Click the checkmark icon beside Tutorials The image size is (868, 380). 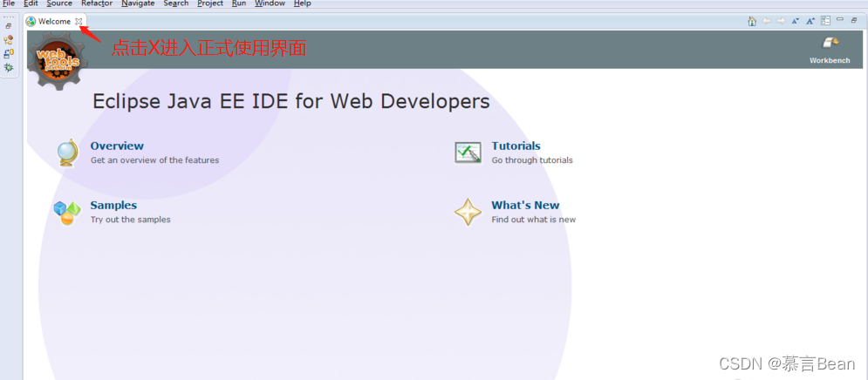[468, 153]
